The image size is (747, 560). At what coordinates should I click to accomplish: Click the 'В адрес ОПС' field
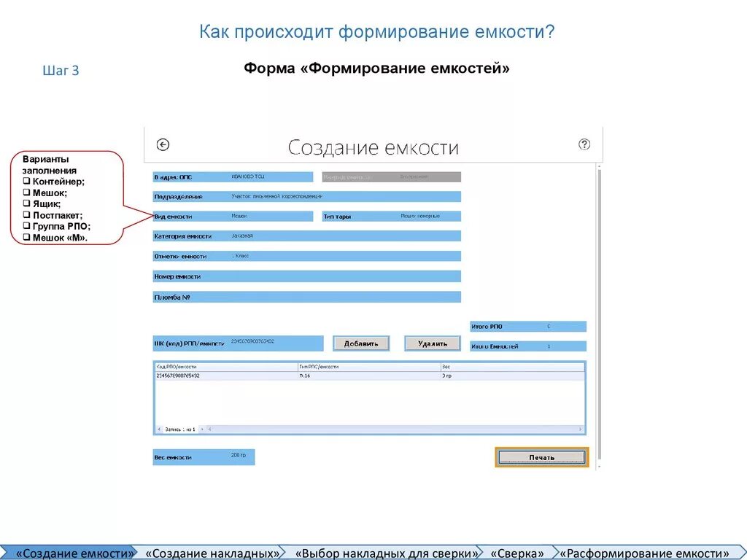click(233, 177)
